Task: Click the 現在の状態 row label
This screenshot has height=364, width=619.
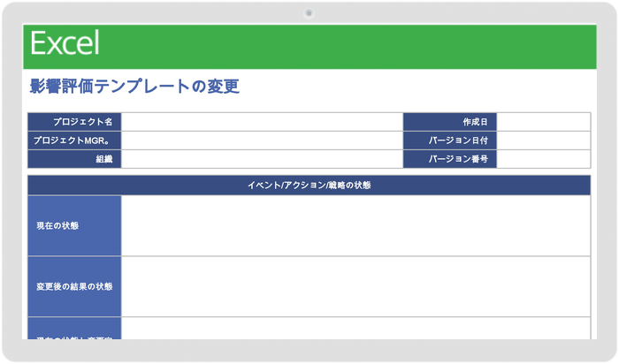Action: [x=74, y=225]
